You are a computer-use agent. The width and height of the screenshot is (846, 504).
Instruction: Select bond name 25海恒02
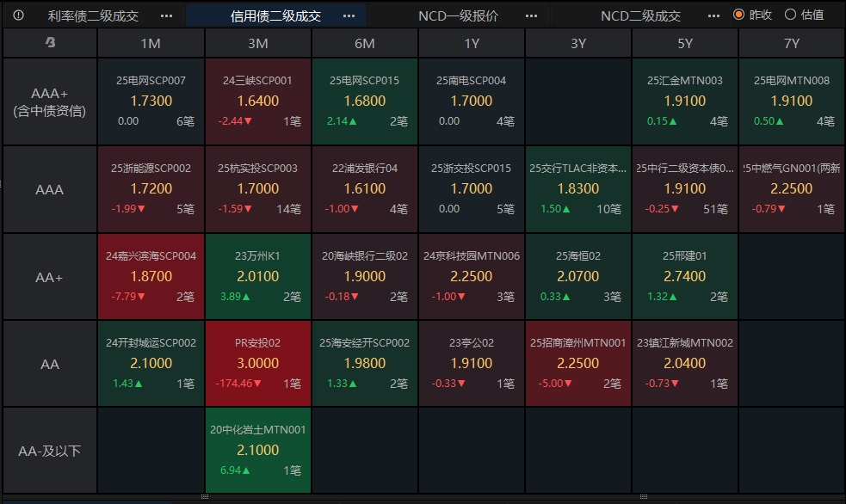[577, 256]
